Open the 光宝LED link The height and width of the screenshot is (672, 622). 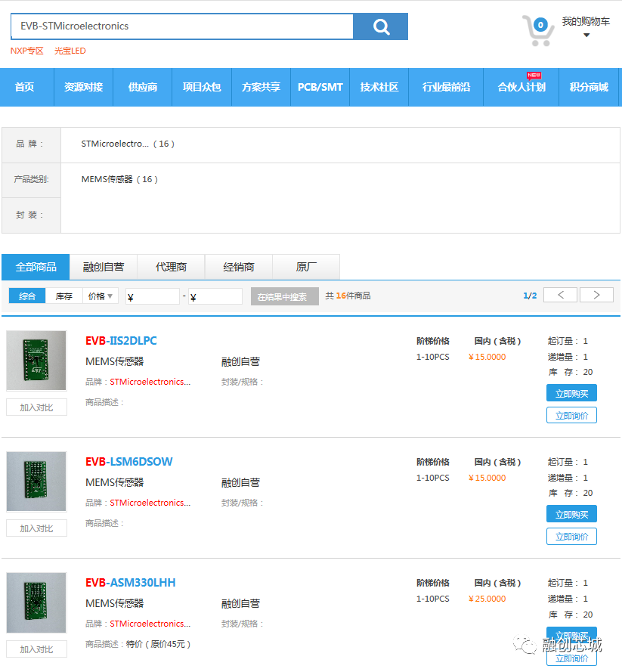click(x=70, y=51)
